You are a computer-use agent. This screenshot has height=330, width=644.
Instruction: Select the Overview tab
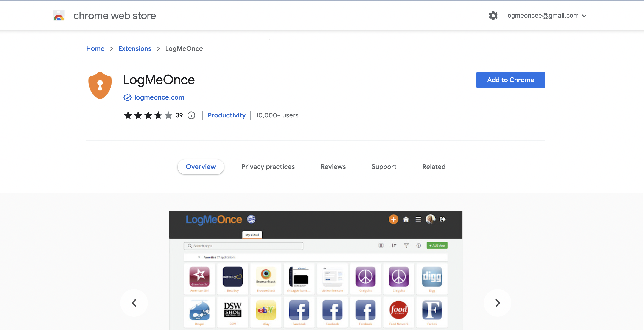click(x=201, y=167)
